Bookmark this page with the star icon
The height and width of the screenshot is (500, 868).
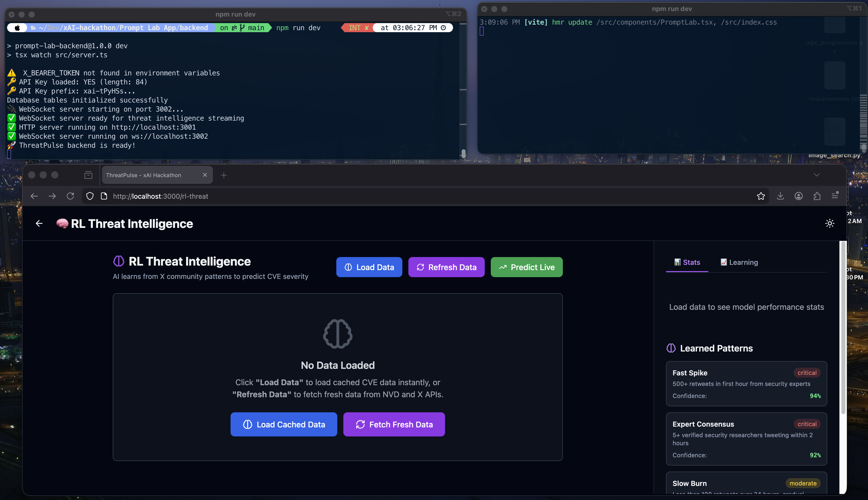point(761,196)
